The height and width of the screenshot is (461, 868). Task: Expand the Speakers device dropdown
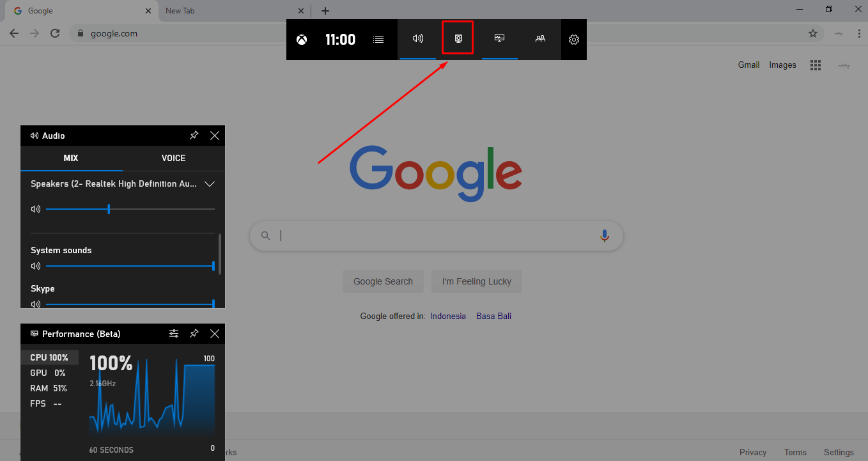coord(210,184)
